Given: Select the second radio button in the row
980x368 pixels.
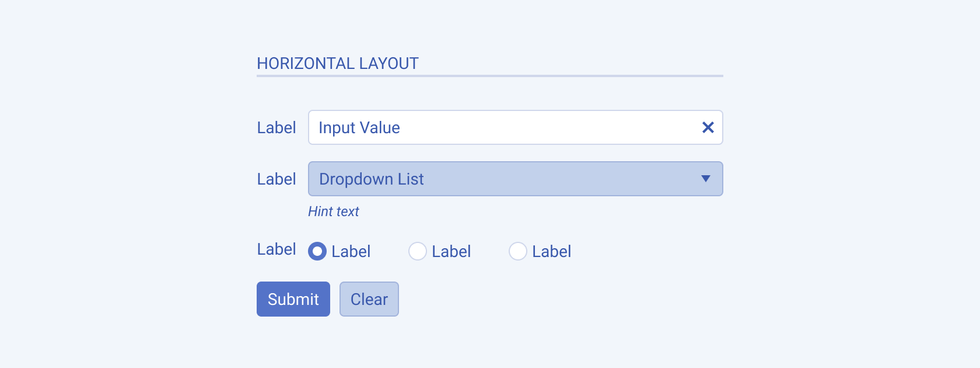Looking at the screenshot, I should [x=418, y=251].
